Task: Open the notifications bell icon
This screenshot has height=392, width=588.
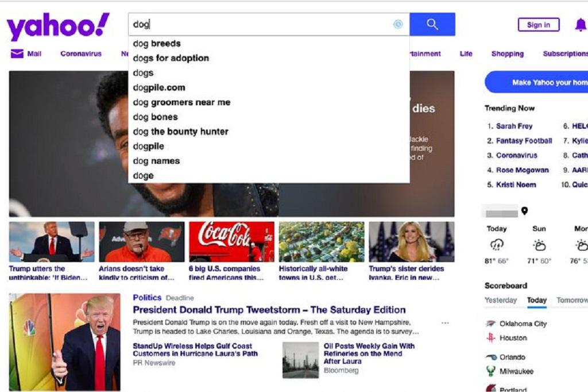Action: [x=581, y=25]
